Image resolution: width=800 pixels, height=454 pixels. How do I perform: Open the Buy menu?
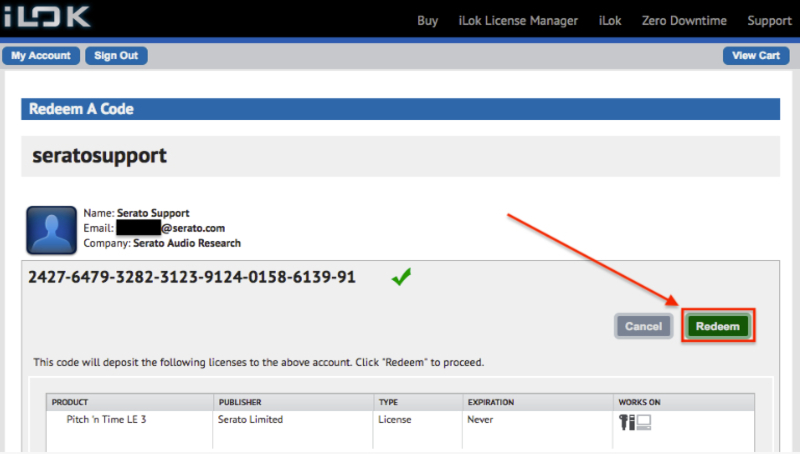428,21
